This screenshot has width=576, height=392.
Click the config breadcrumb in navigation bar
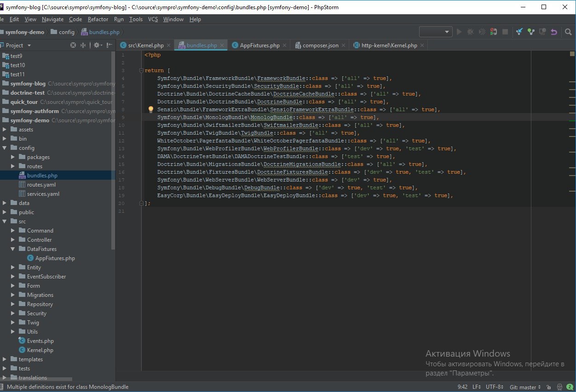point(66,32)
